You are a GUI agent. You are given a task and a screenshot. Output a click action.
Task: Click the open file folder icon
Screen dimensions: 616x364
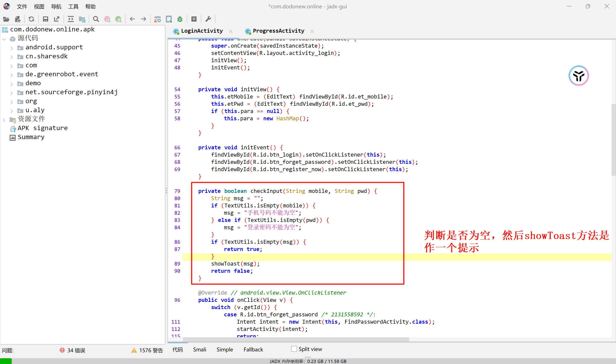[x=6, y=19]
